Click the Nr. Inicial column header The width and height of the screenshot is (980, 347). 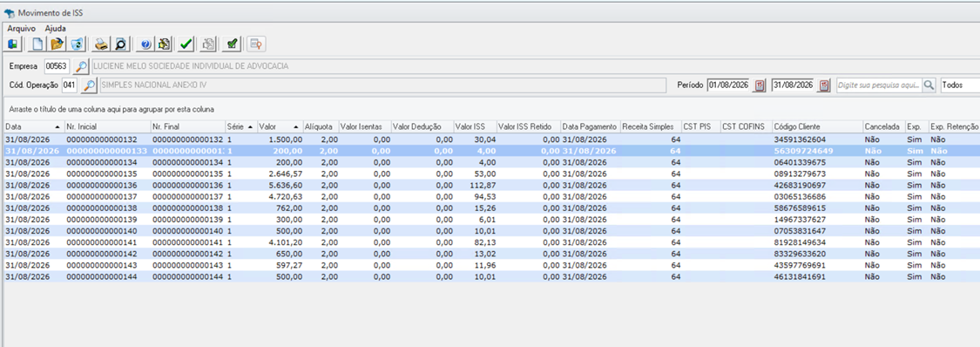pos(106,126)
